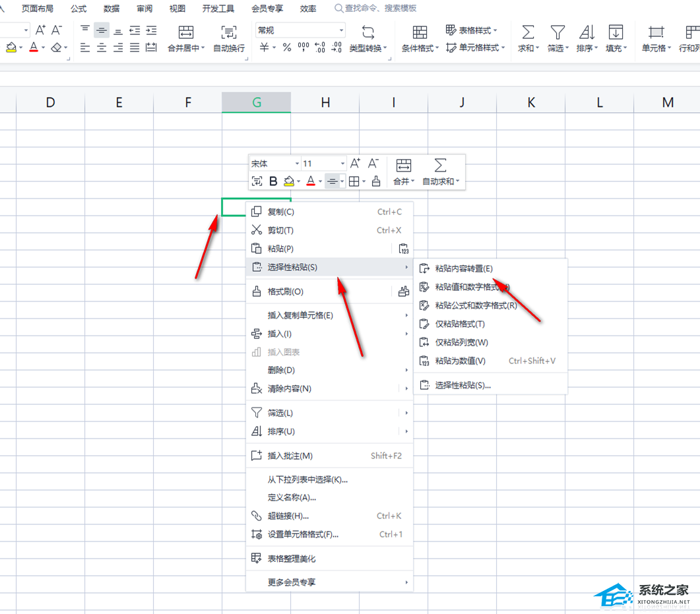The width and height of the screenshot is (700, 614).
Task: Choose 插入批注(M) in the context menu
Action: tap(329, 456)
